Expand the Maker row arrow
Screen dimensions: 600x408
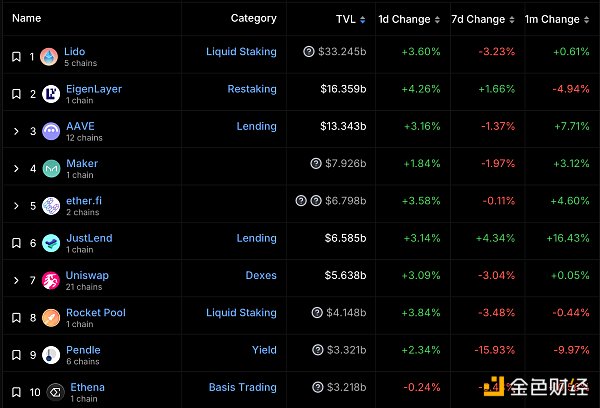[x=16, y=169]
